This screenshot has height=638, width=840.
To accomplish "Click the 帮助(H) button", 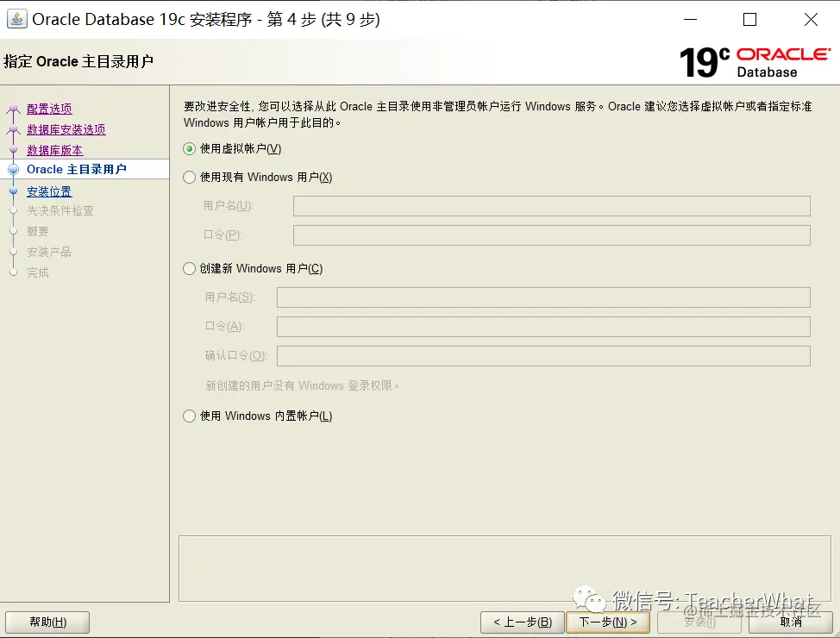I will click(47, 622).
